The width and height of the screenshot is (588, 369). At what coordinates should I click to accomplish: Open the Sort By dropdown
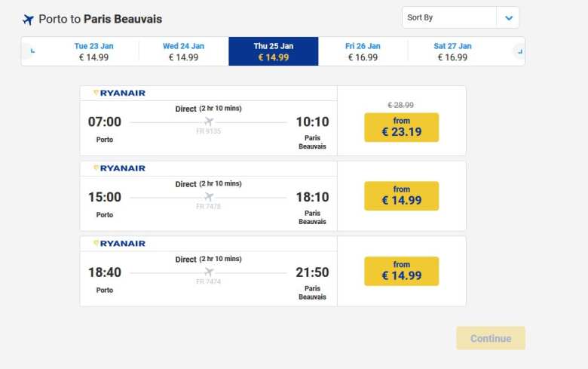tap(449, 17)
